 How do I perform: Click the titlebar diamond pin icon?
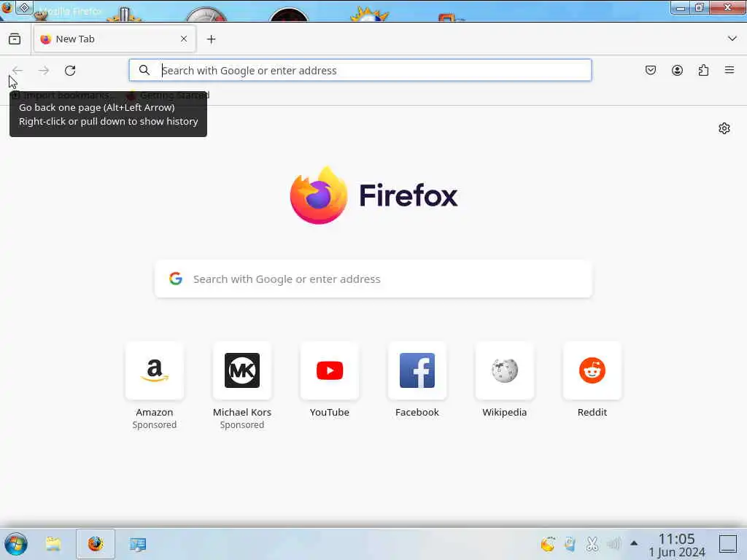tap(24, 7)
